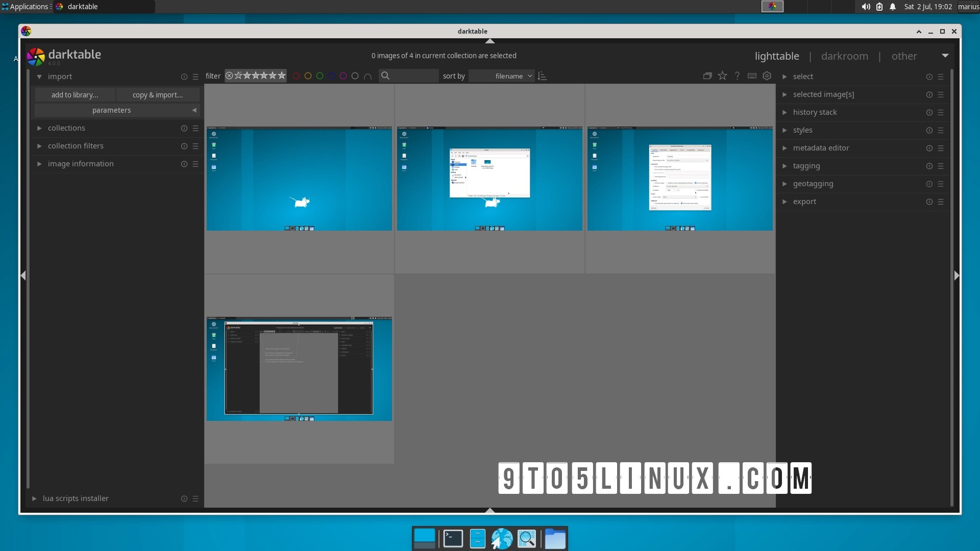Open the other views menu
This screenshot has height=551, width=980.
click(904, 56)
